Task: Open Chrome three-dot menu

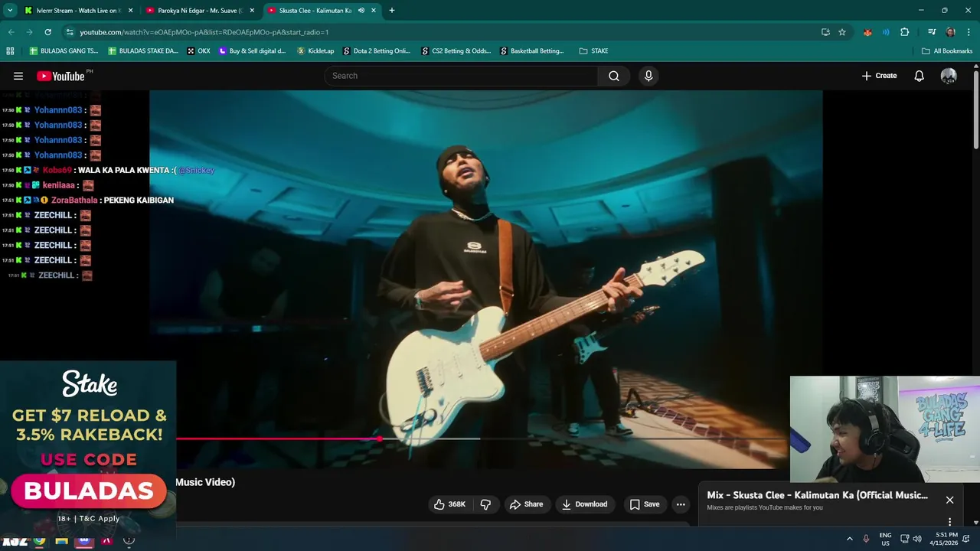Action: pyautogui.click(x=969, y=32)
